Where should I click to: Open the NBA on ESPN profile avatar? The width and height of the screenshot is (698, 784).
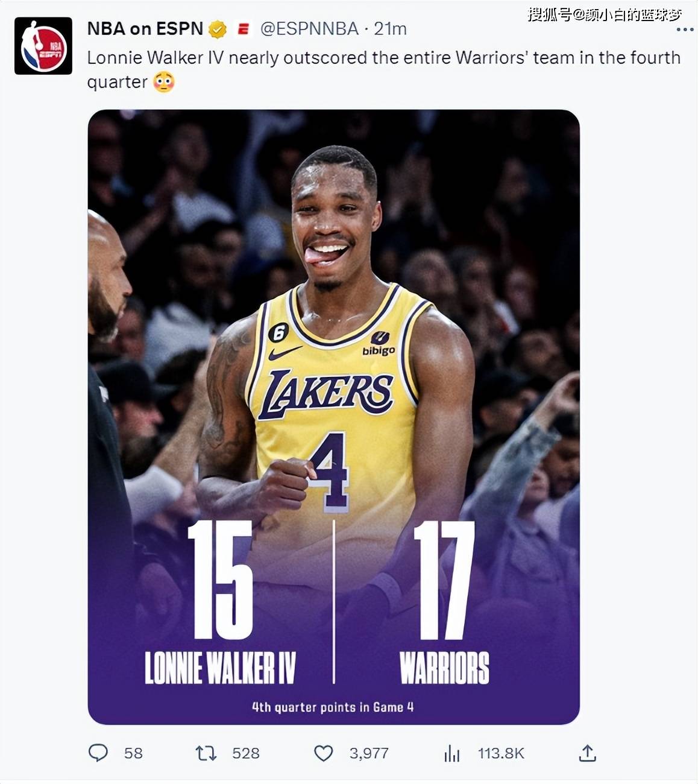tap(43, 46)
